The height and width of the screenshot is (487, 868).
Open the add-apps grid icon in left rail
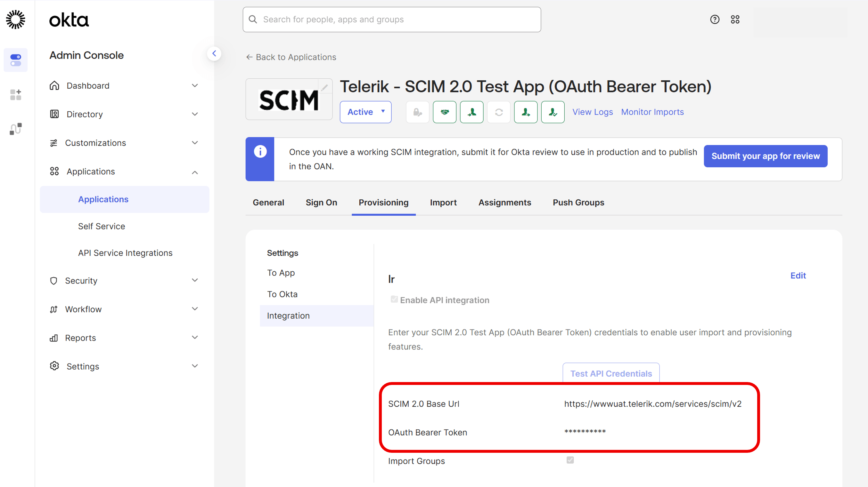15,95
